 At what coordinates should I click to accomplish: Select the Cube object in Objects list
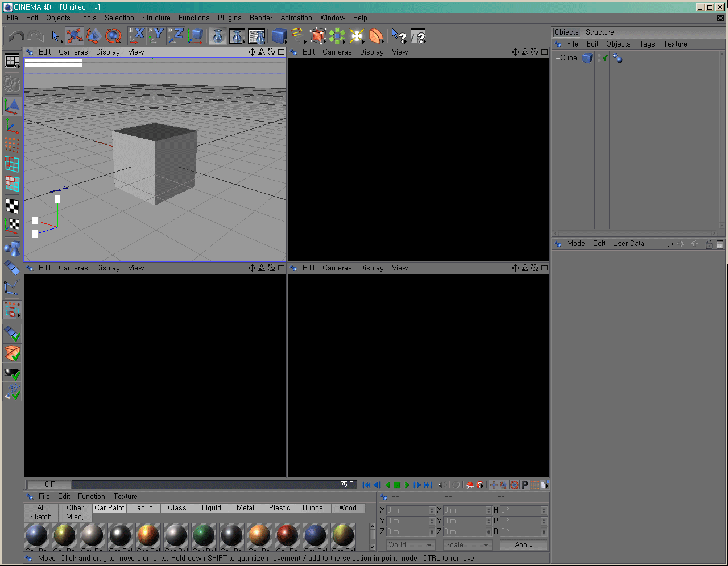point(569,57)
